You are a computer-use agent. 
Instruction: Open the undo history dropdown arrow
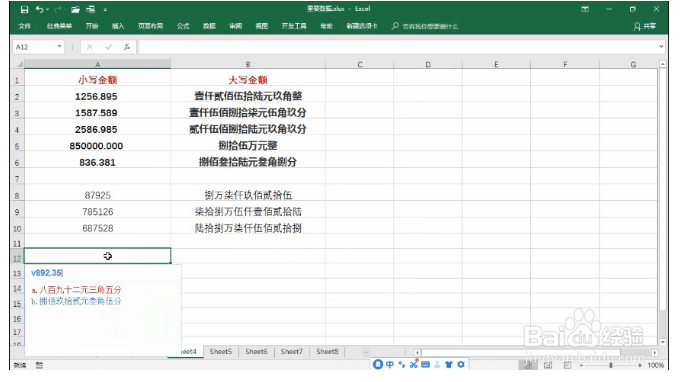coord(47,10)
